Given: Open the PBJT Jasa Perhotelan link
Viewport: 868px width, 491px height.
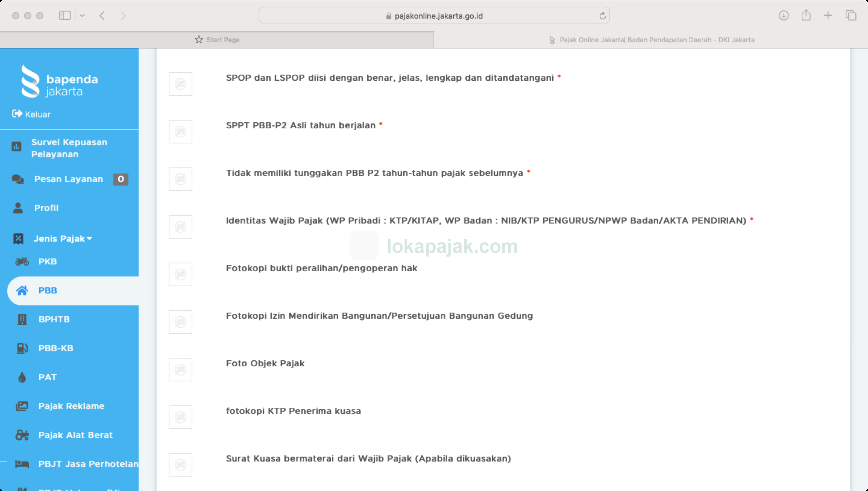Looking at the screenshot, I should click(88, 464).
